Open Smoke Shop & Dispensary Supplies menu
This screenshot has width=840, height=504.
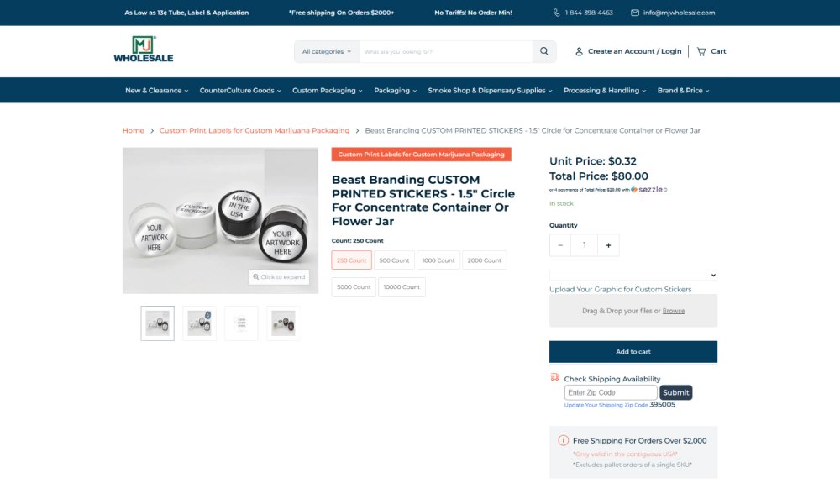click(490, 90)
